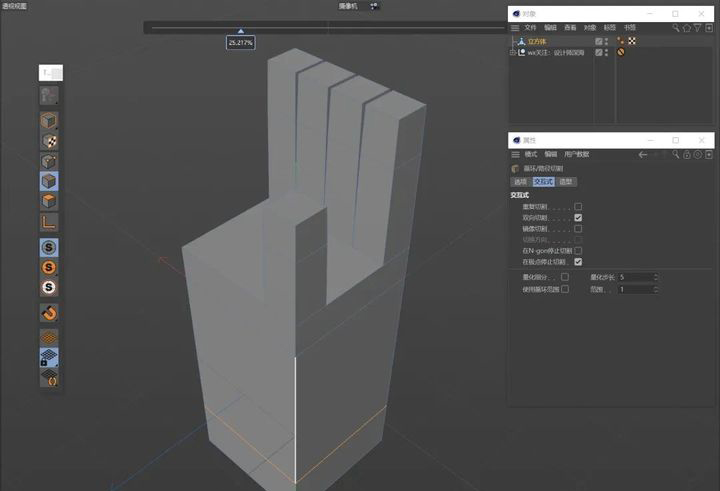Switch to Edges mode
The width and height of the screenshot is (720, 491).
pos(49,181)
